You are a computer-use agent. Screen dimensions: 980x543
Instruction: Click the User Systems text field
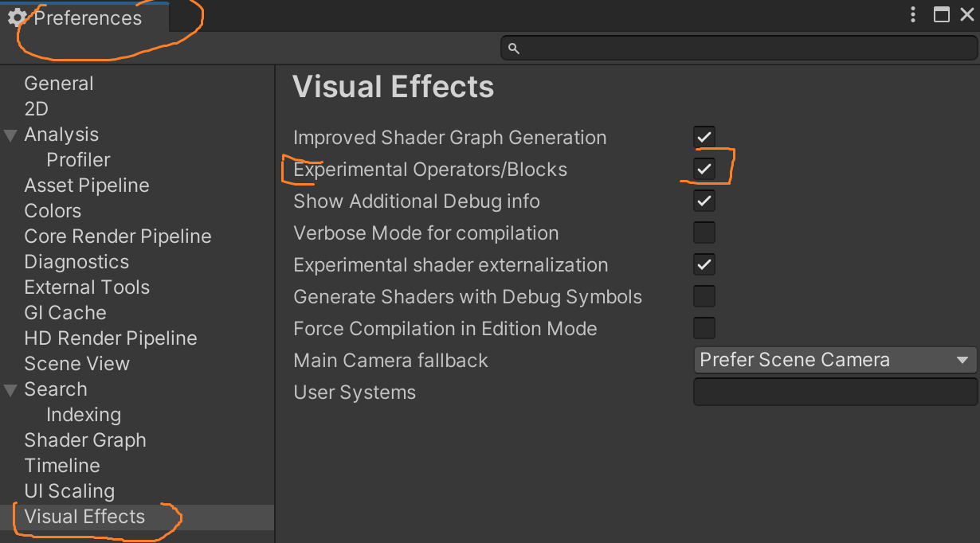834,392
